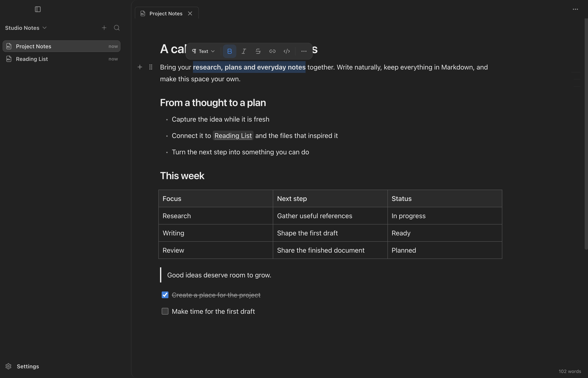Image resolution: width=588 pixels, height=378 pixels.
Task: Click the 'Next step' table header cell
Action: [x=330, y=198]
